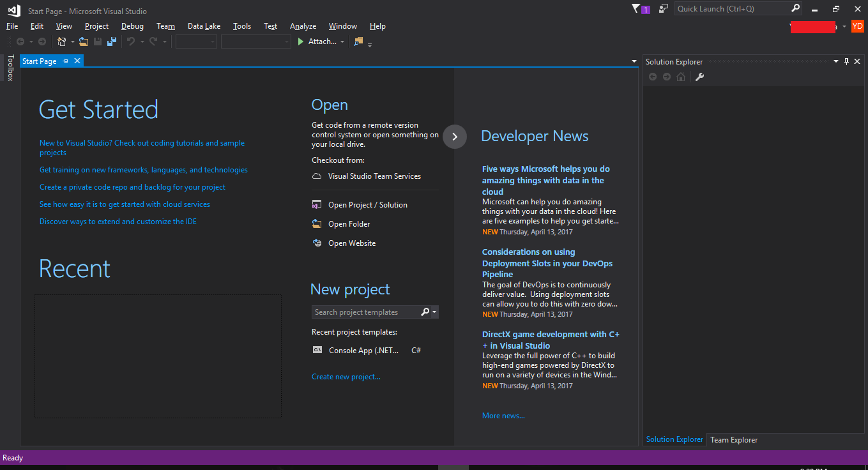Viewport: 868px width, 470px height.
Task: Expand the Redo history dropdown
Action: 164,42
